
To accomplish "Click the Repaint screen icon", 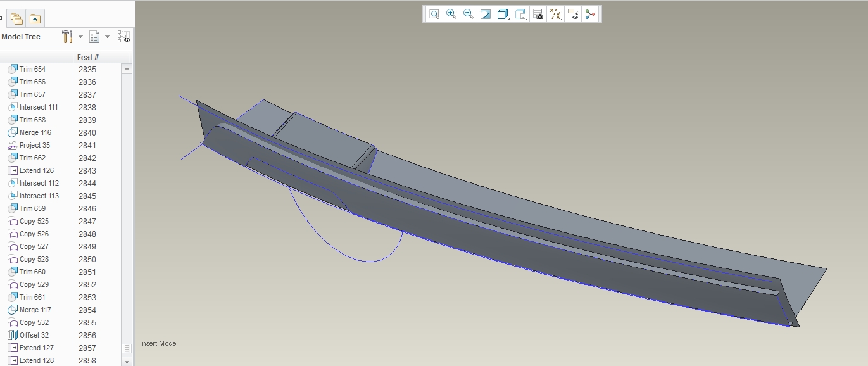I will pyautogui.click(x=486, y=14).
